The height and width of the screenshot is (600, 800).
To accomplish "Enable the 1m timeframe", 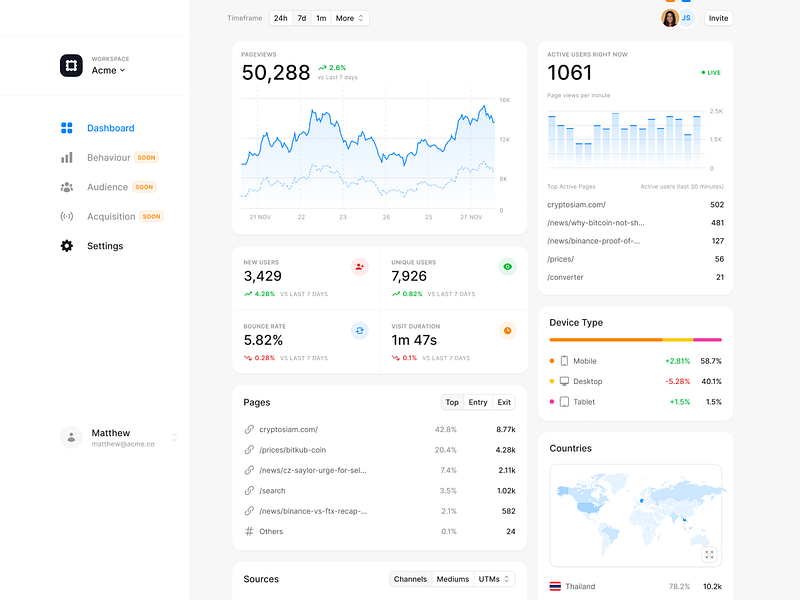I will pos(321,18).
